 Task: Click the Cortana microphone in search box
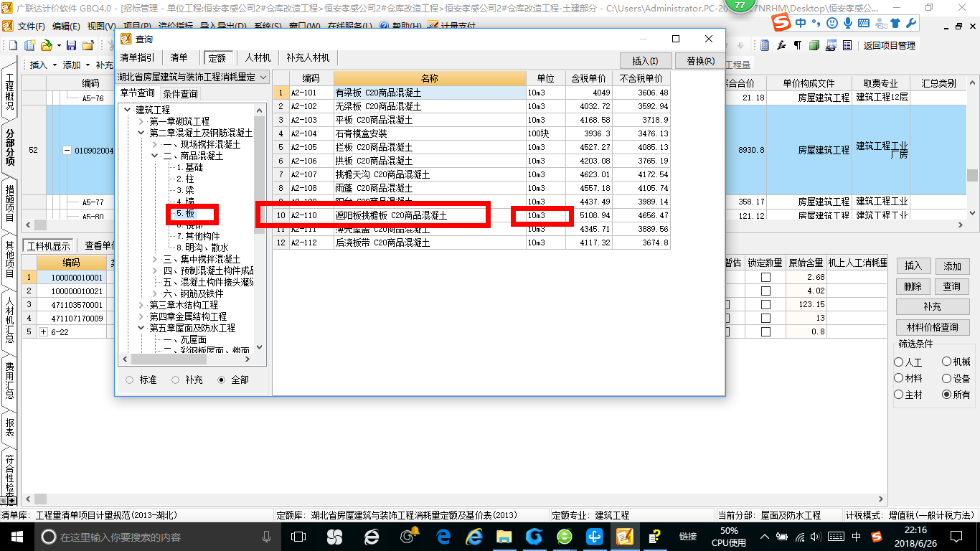pyautogui.click(x=267, y=536)
